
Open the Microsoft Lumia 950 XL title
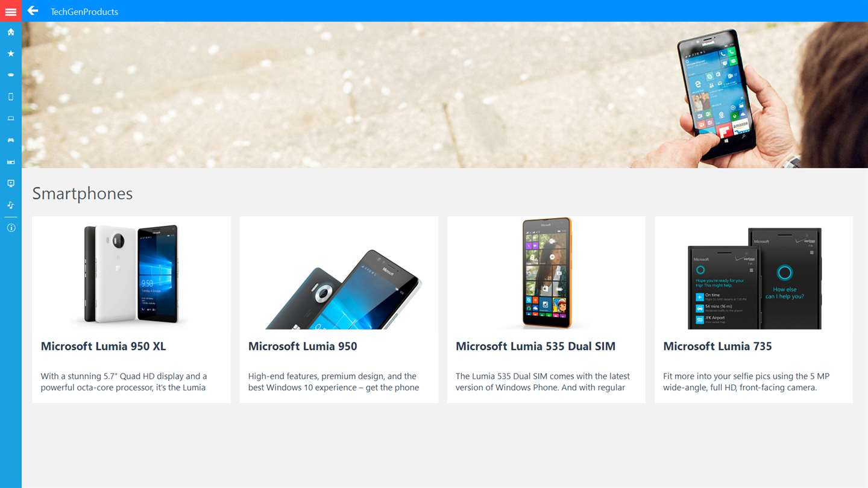[103, 346]
